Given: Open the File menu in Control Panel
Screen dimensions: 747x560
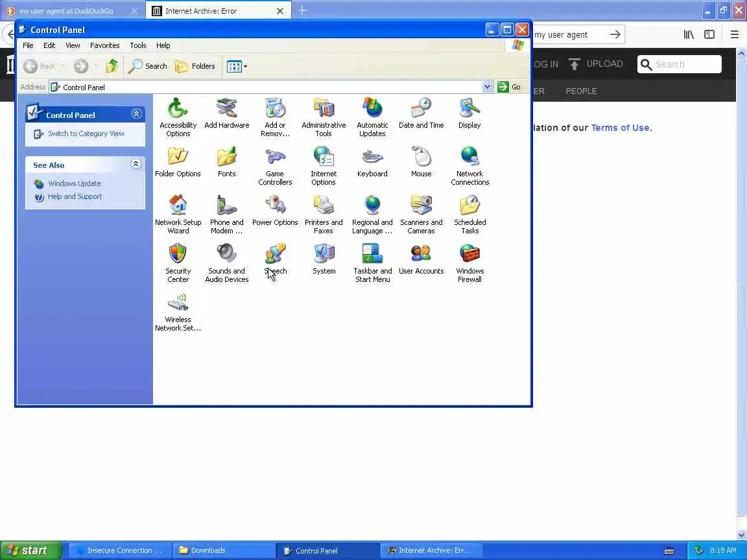Looking at the screenshot, I should [x=28, y=45].
